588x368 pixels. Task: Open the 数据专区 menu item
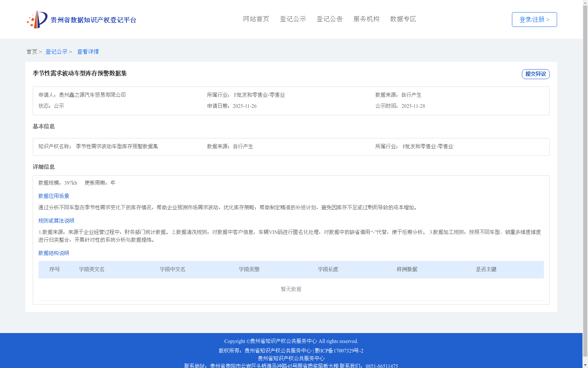(403, 19)
